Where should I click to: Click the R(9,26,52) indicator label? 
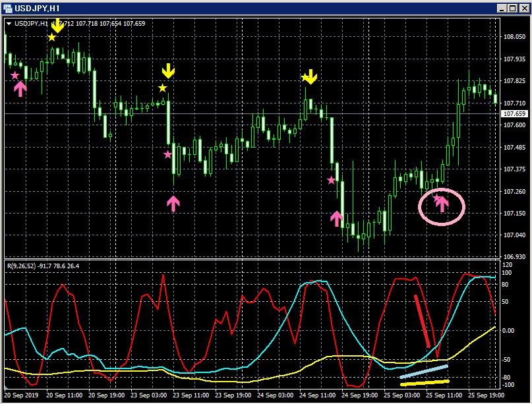click(21, 266)
